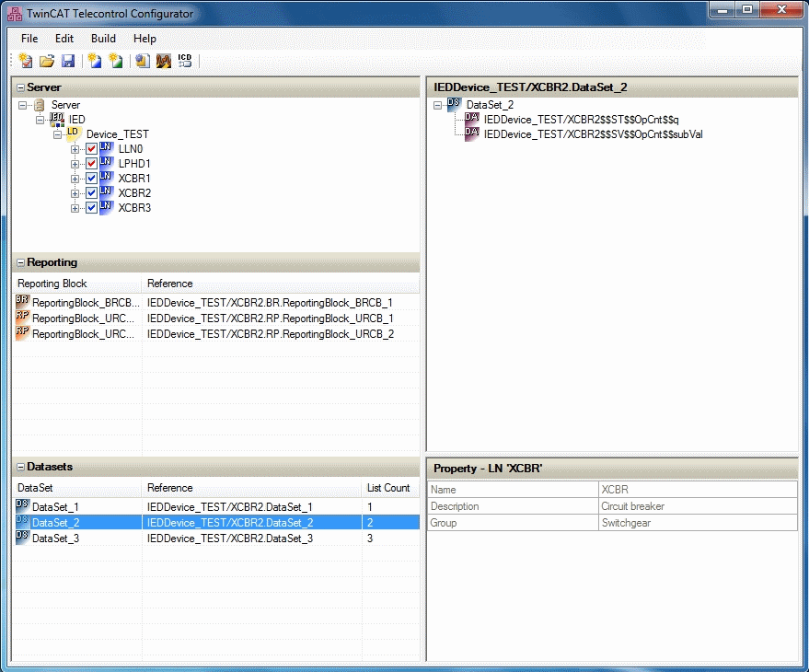Screen dimensions: 809x672
Task: Collapse the IED tree node
Action: (40, 121)
